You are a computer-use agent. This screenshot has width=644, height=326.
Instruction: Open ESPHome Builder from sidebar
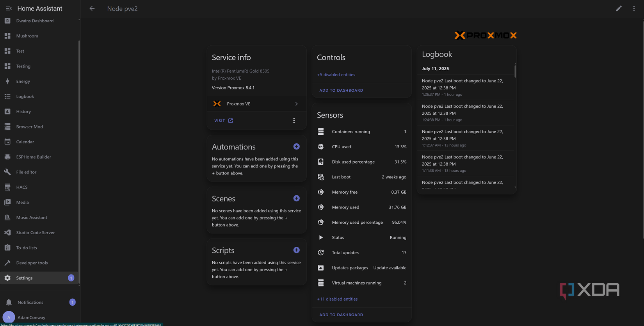[x=39, y=157]
